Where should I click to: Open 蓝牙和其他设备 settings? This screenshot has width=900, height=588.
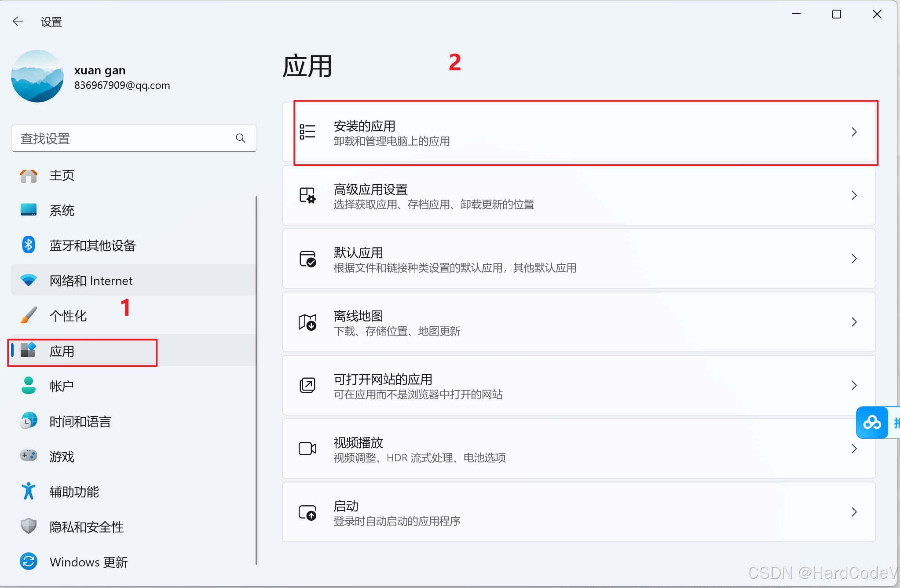(92, 245)
